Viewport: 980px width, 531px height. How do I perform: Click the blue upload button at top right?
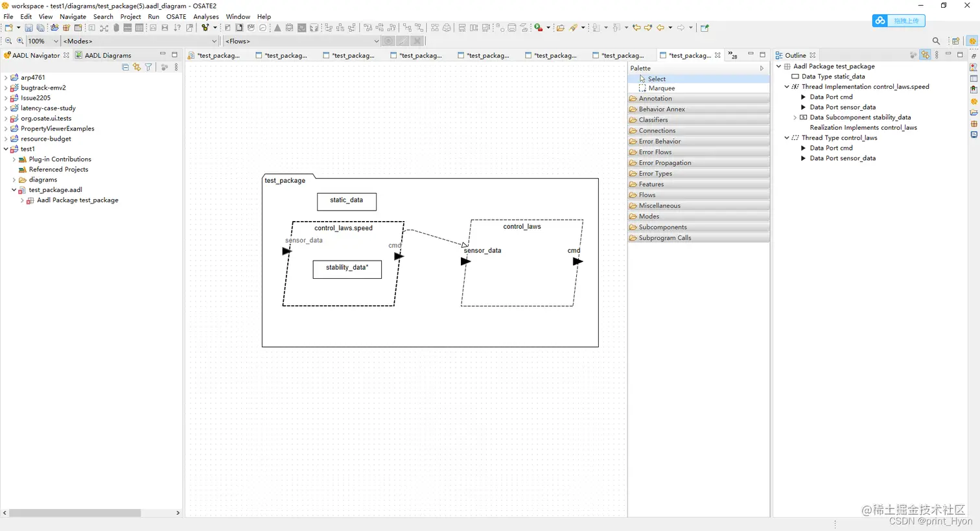(898, 21)
